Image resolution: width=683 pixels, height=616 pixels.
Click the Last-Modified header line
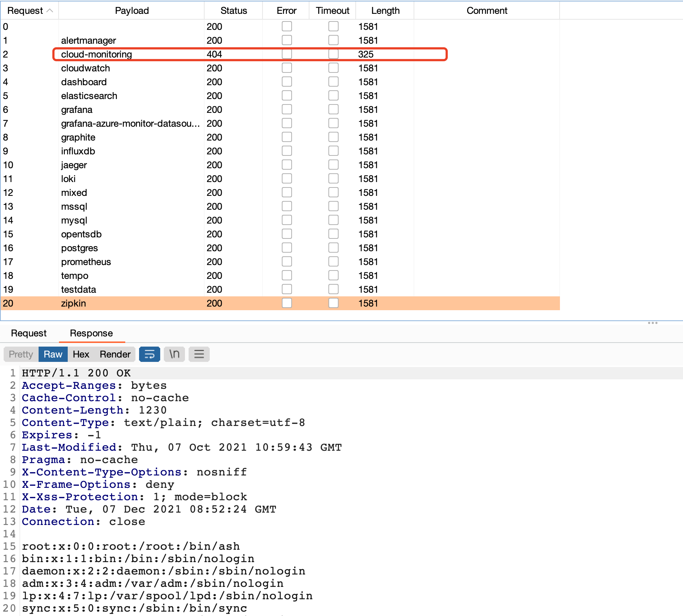pos(182,447)
